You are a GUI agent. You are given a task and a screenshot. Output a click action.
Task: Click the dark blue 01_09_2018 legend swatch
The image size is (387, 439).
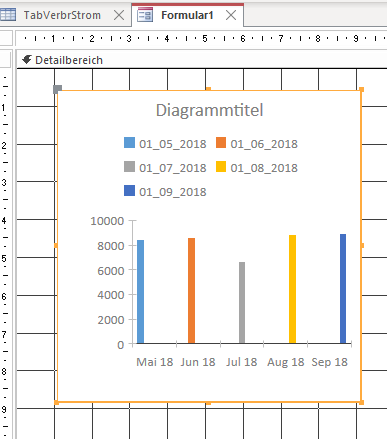[129, 191]
